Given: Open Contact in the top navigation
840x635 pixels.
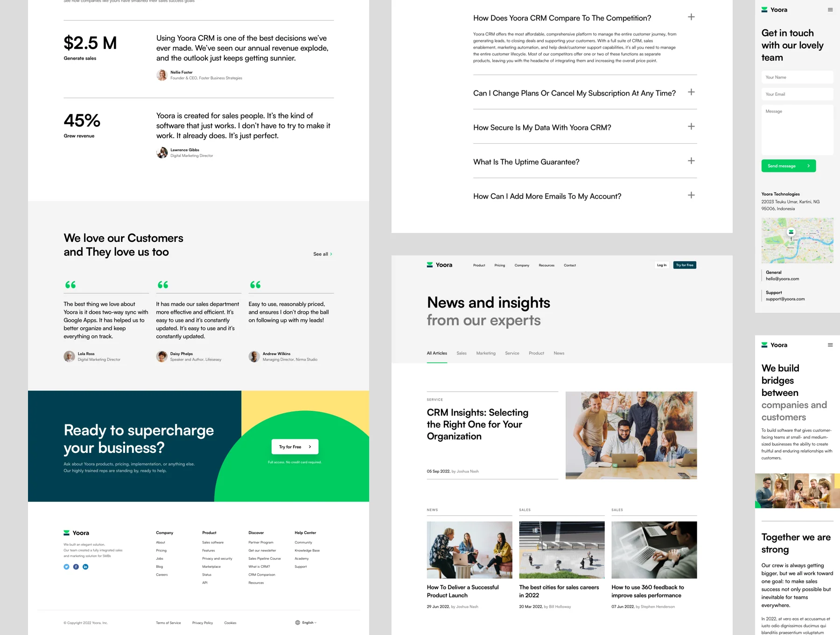Looking at the screenshot, I should (x=570, y=265).
